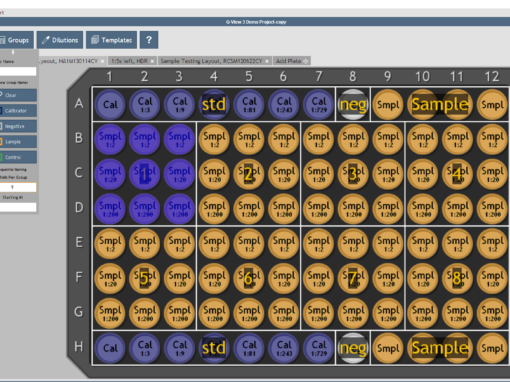Select the Calibrator group type
510x382 pixels.
(x=18, y=111)
